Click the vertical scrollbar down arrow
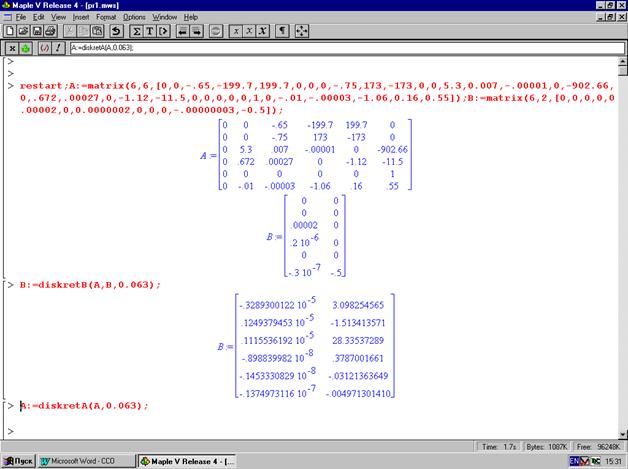Image resolution: width=628 pixels, height=469 pixels. [623, 435]
